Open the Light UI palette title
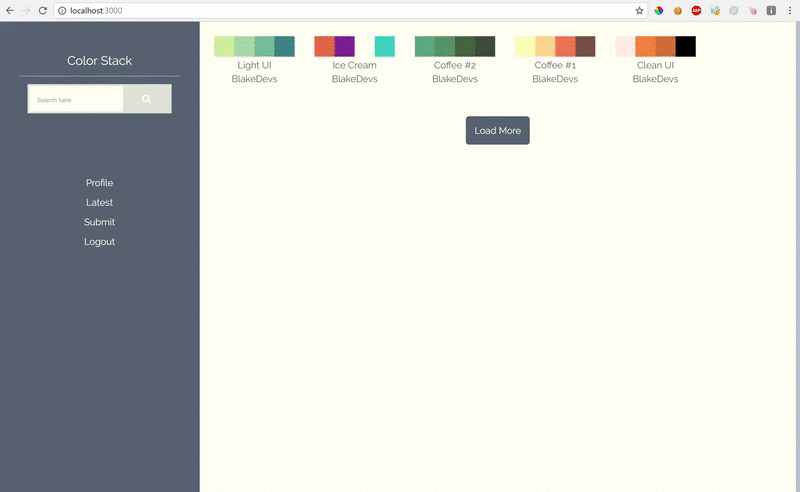The width and height of the screenshot is (800, 492). coord(254,65)
